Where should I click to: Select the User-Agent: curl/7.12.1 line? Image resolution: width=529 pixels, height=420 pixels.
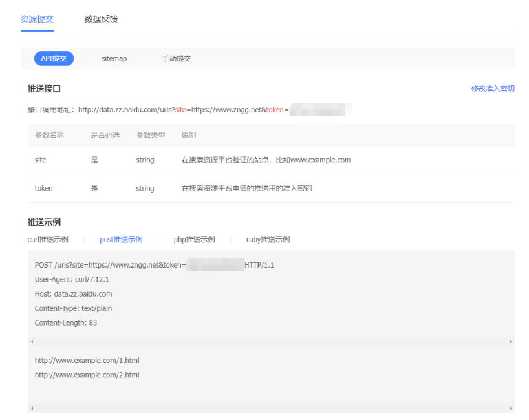point(72,279)
